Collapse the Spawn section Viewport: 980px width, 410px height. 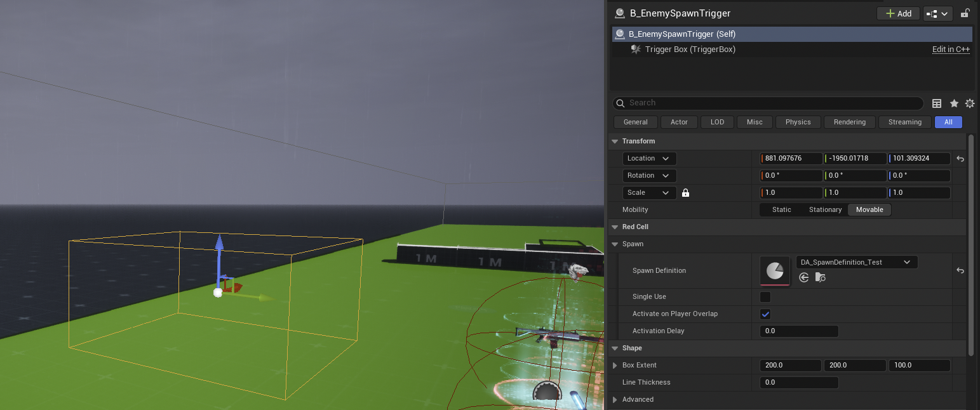coord(615,244)
